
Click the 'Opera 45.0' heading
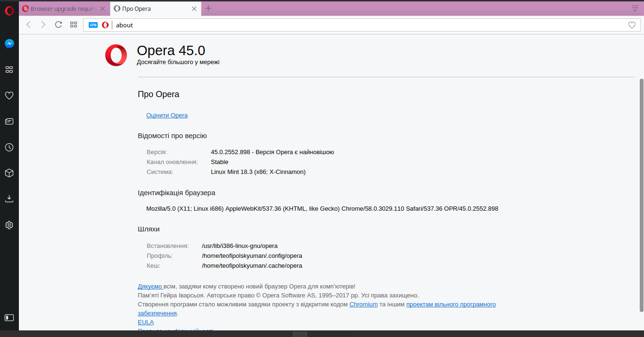(x=171, y=50)
